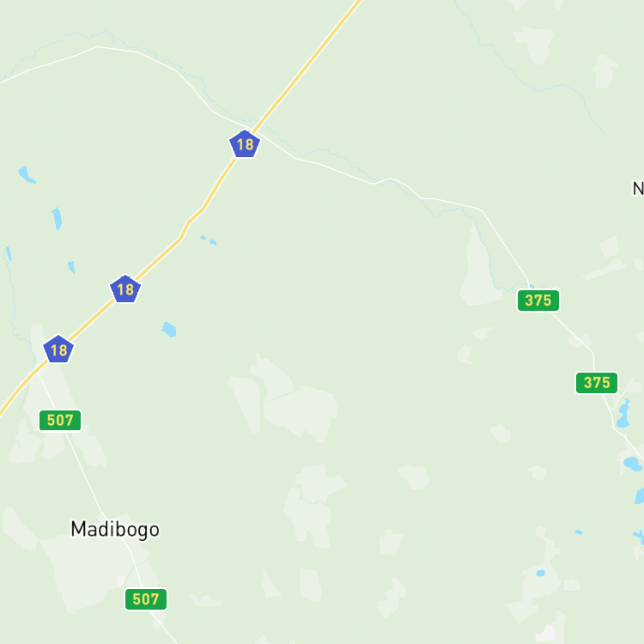Select the 507 shield south of Madibogo
Image resolution: width=644 pixels, height=644 pixels.
(x=146, y=599)
